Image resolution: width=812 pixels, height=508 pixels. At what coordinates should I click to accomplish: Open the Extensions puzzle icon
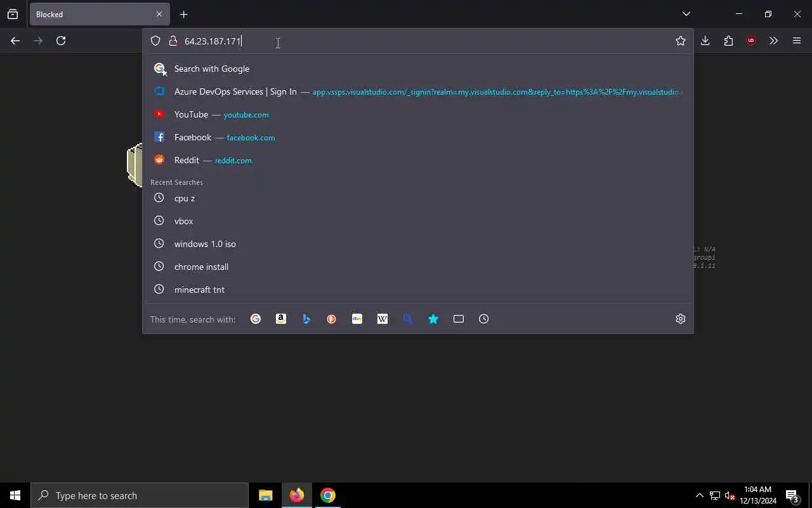click(x=728, y=41)
